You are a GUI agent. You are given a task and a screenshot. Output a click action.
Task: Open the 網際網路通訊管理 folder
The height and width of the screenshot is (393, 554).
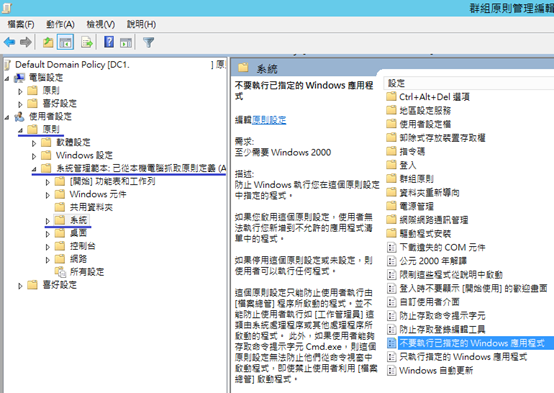[434, 220]
